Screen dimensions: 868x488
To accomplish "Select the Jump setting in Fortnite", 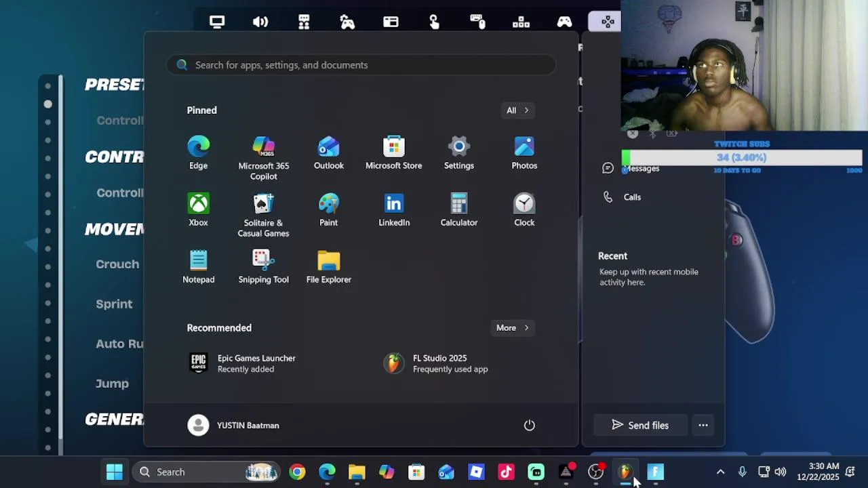I will point(112,384).
